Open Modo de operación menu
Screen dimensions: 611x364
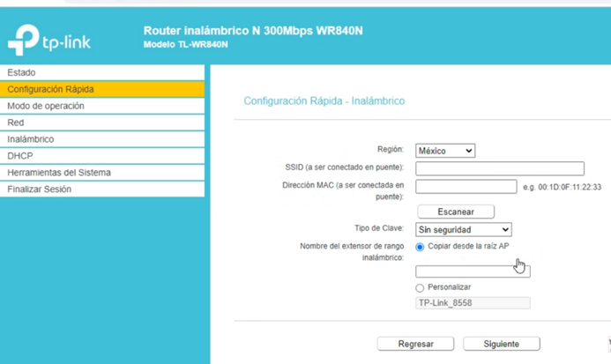(x=102, y=106)
